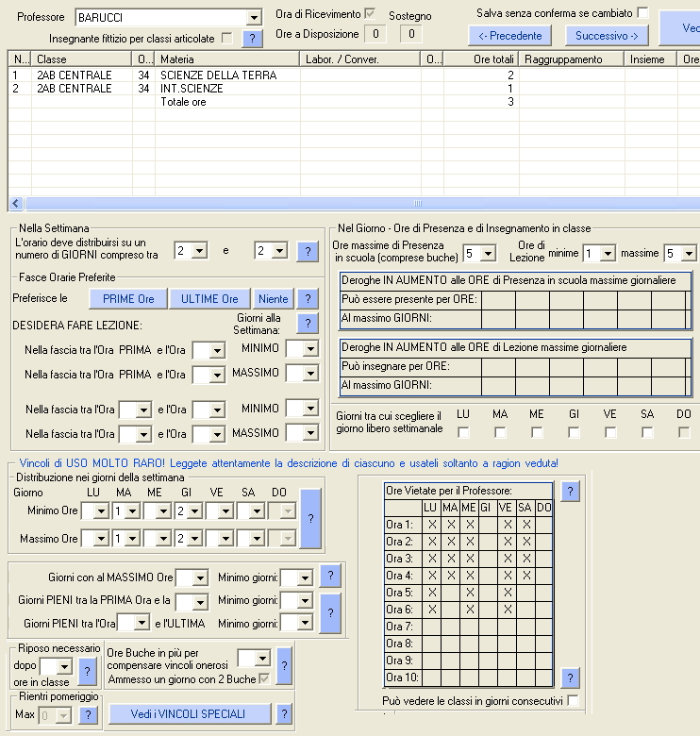Open help beside Ore Vietate per il Professore header
The image size is (700, 736).
[x=570, y=492]
